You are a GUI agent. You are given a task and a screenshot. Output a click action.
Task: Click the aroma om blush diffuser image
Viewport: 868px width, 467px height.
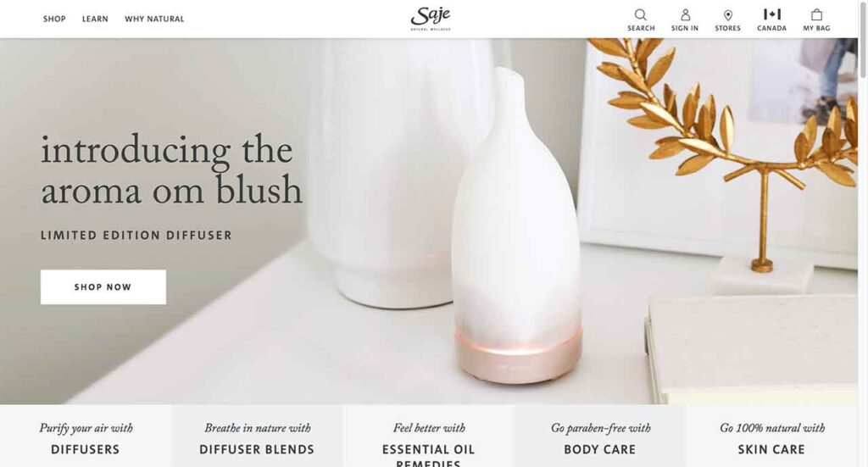coord(516,225)
